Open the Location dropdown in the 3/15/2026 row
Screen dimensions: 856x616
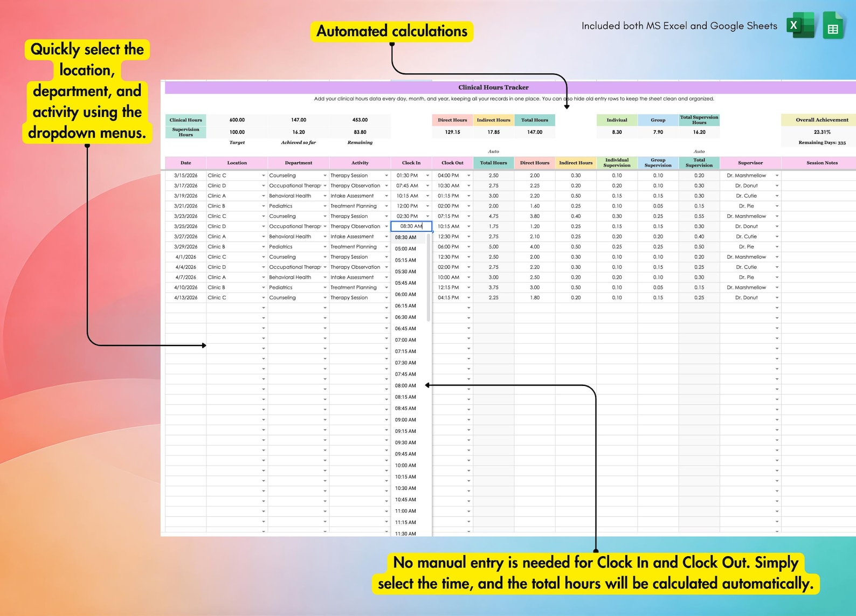click(264, 176)
